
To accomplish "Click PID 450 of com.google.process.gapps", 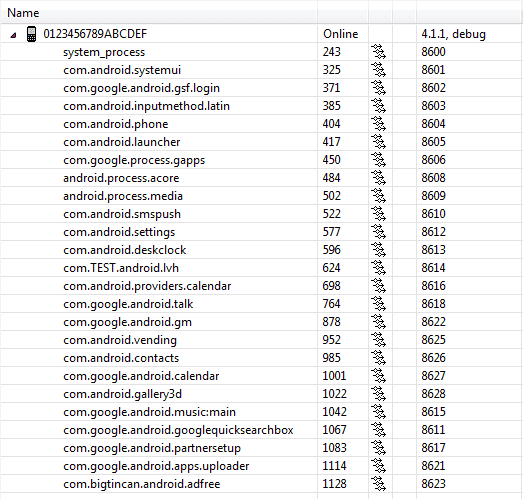I will point(331,160).
